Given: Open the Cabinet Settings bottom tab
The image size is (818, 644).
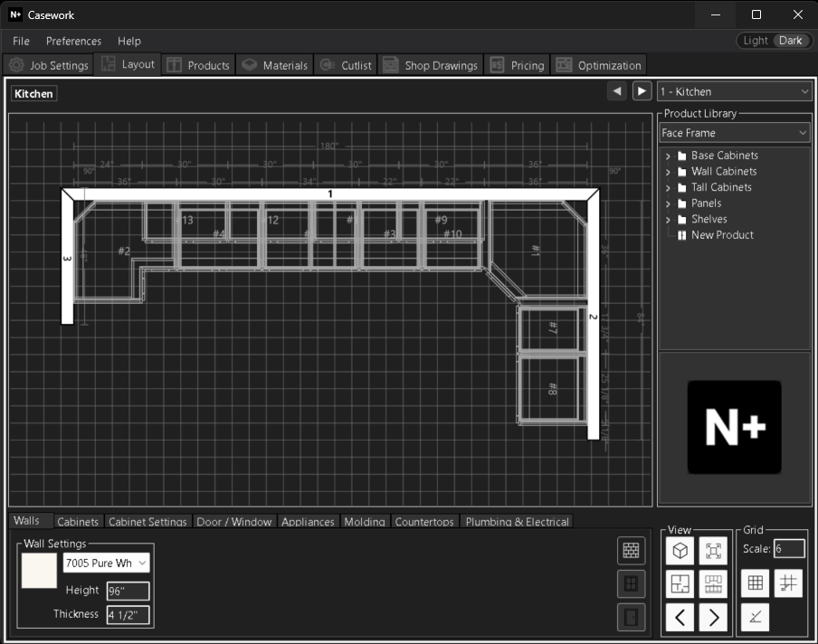Looking at the screenshot, I should [x=147, y=522].
